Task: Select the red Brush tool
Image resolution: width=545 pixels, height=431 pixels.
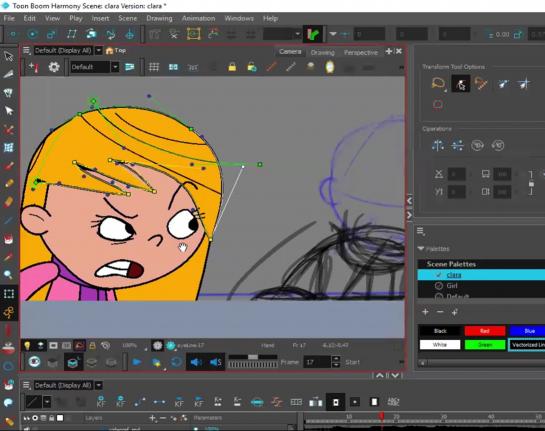Action: pos(9,166)
